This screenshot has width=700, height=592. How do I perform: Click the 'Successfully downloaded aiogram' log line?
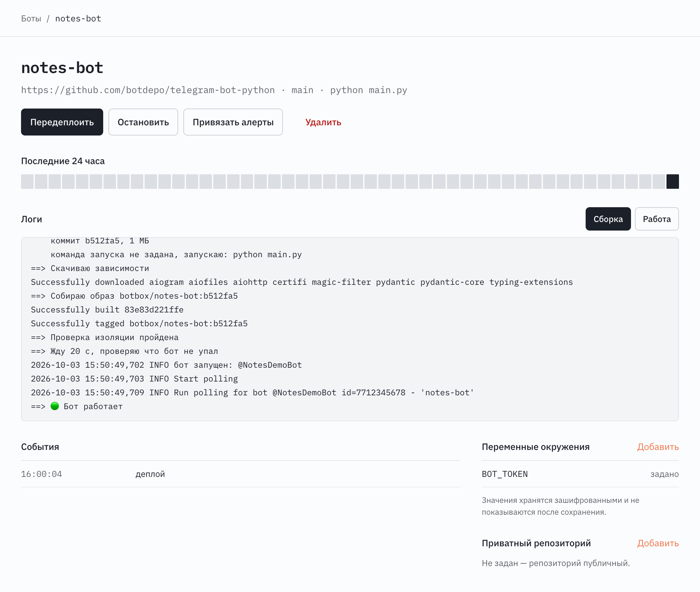[302, 282]
